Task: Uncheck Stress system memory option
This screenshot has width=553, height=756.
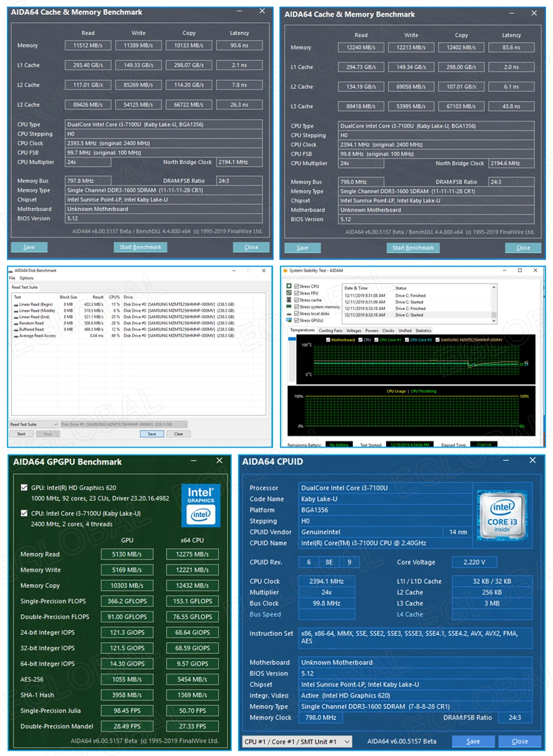Action: pyautogui.click(x=297, y=307)
